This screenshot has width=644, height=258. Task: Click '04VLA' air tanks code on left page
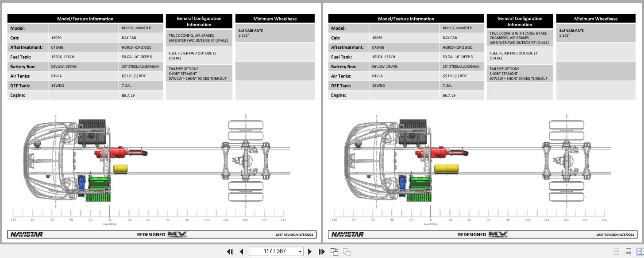57,76
